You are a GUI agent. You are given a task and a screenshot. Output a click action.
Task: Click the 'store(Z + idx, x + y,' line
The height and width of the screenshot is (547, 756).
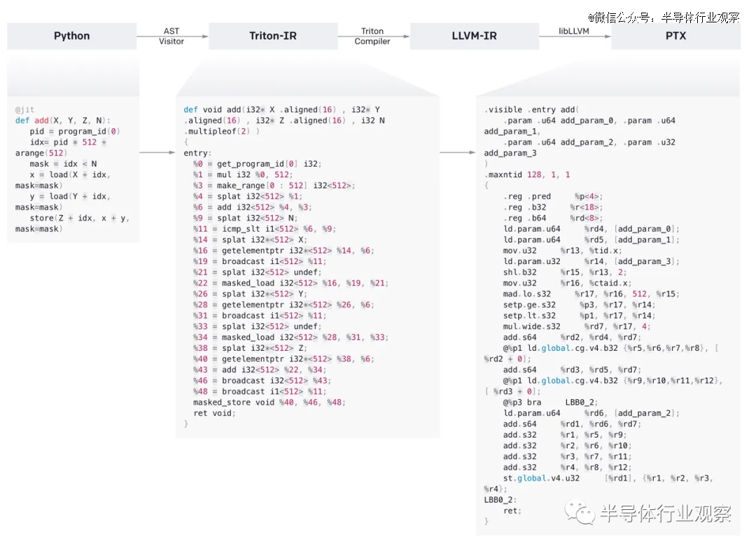click(x=80, y=218)
